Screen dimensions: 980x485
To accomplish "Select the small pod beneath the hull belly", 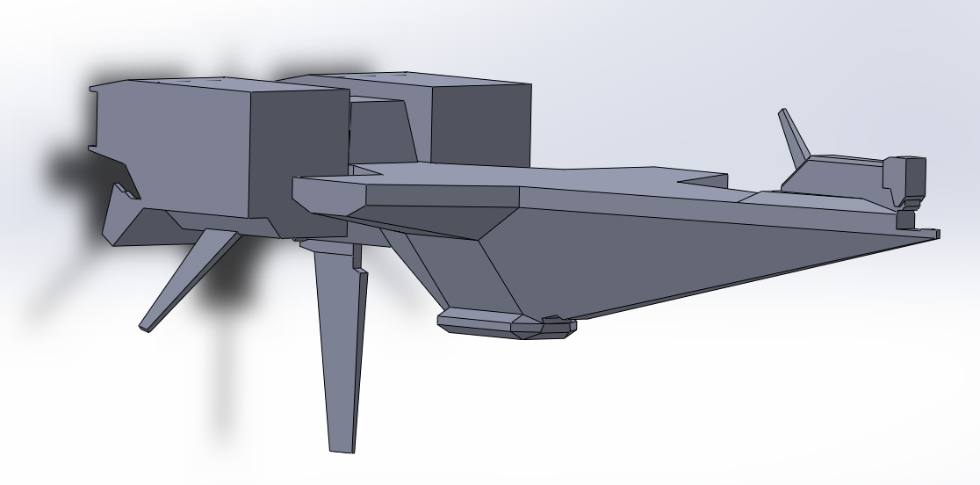I will pyautogui.click(x=507, y=323).
